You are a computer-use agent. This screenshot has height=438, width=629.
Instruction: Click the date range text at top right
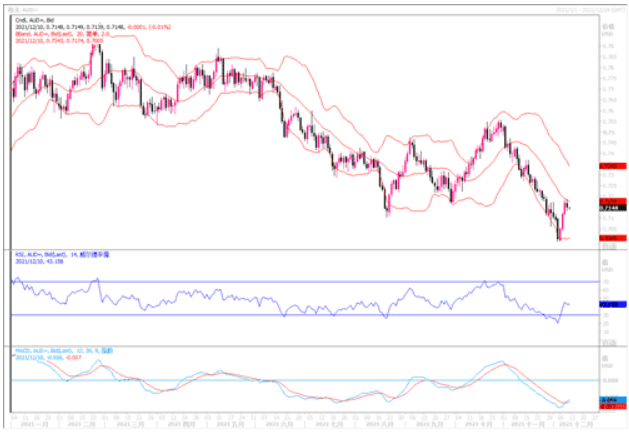point(590,8)
